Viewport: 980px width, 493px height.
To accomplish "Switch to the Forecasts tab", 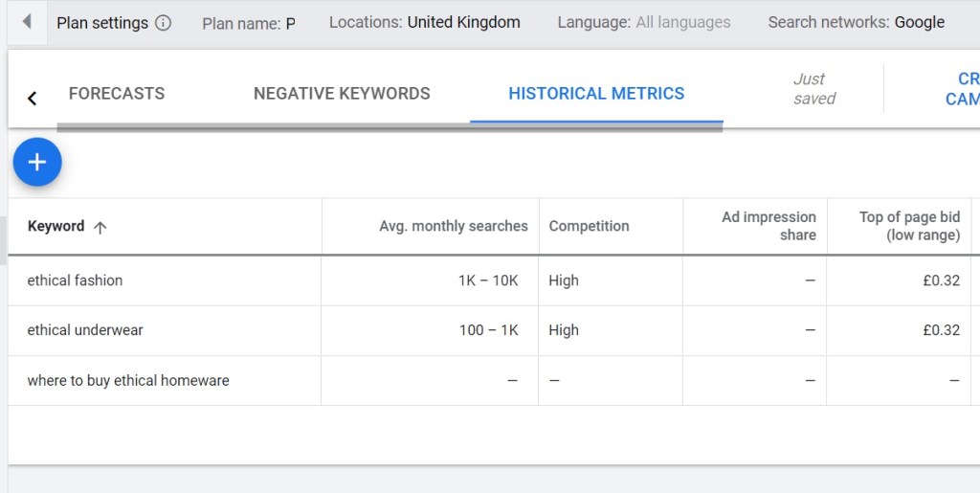I will click(x=117, y=94).
